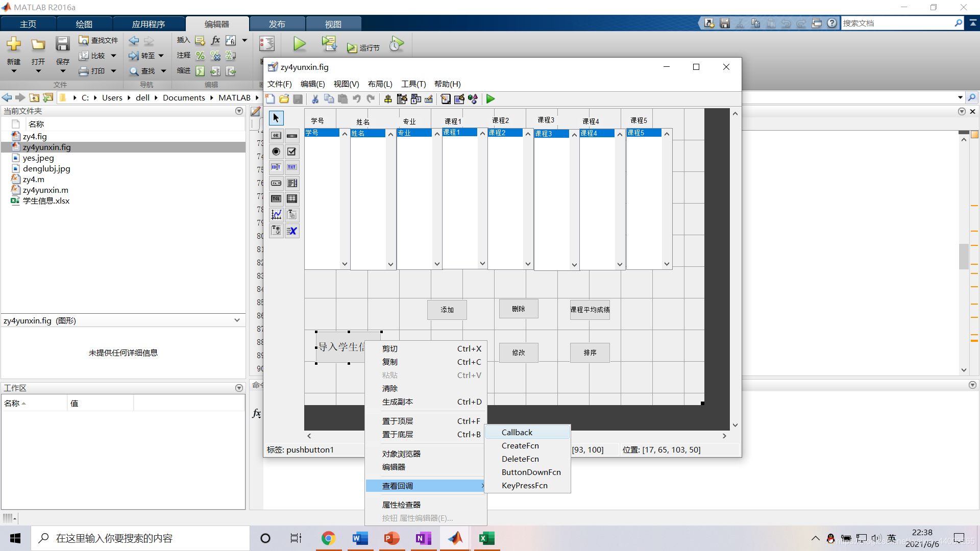Select the Radio Button component tool
Viewport: 980px width, 551px height.
(276, 152)
